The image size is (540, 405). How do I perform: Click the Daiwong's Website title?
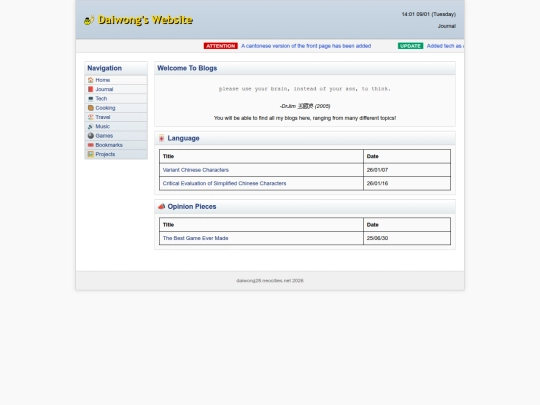coord(145,20)
